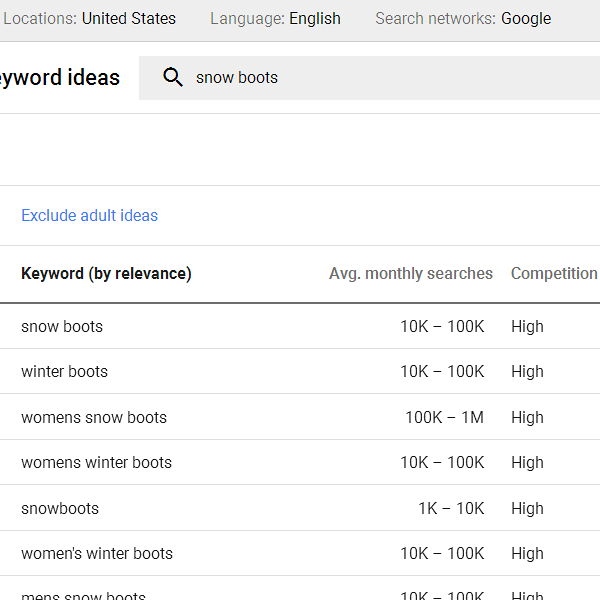This screenshot has width=600, height=600.
Task: Open the Search networks: Google setting
Action: [x=463, y=19]
